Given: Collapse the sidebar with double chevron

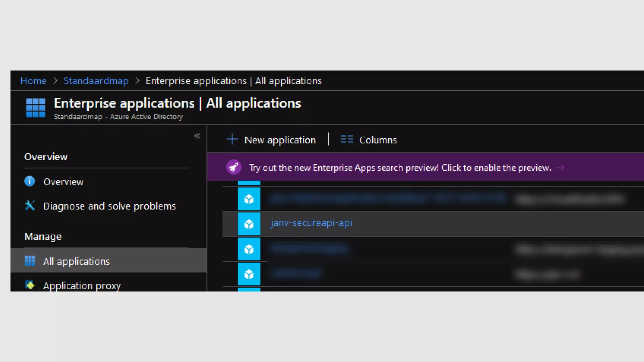Looking at the screenshot, I should (197, 136).
